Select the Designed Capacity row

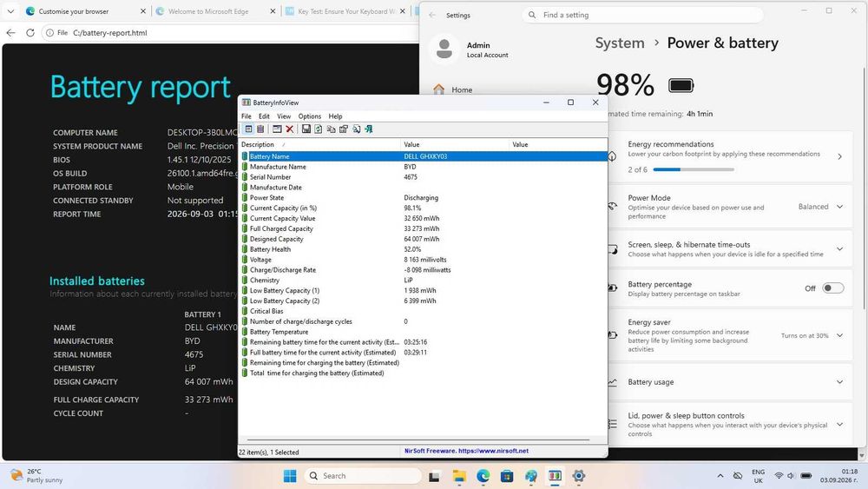point(424,239)
